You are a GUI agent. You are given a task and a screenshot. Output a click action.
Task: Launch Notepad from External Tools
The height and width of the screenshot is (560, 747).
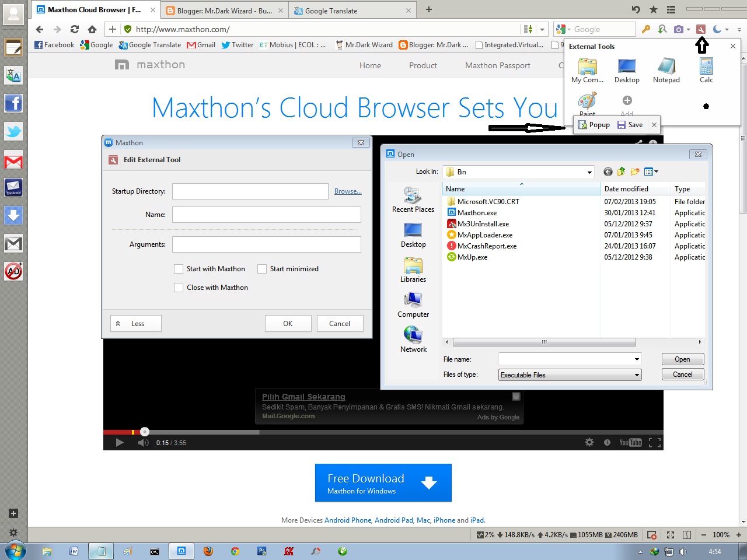(666, 71)
